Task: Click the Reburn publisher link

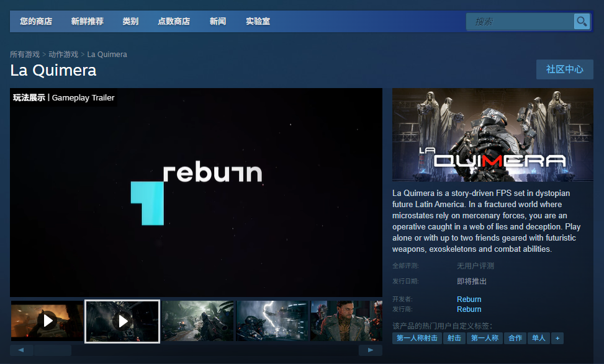Action: [469, 309]
